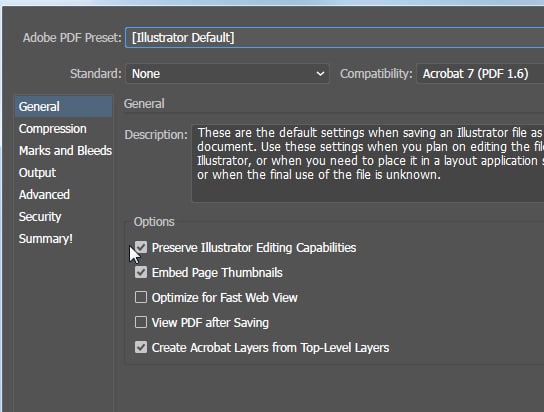Open the Adobe PDF Preset dropdown
The image size is (544, 412).
pos(334,37)
